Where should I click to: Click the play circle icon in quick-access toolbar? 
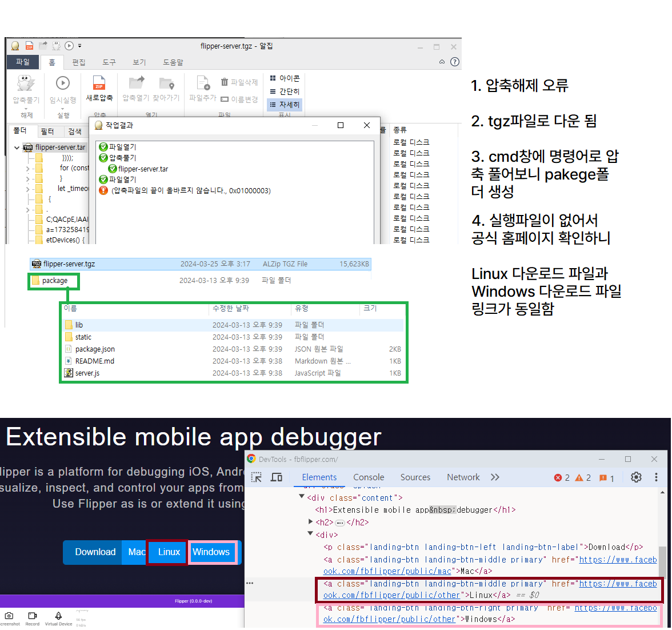pos(69,46)
